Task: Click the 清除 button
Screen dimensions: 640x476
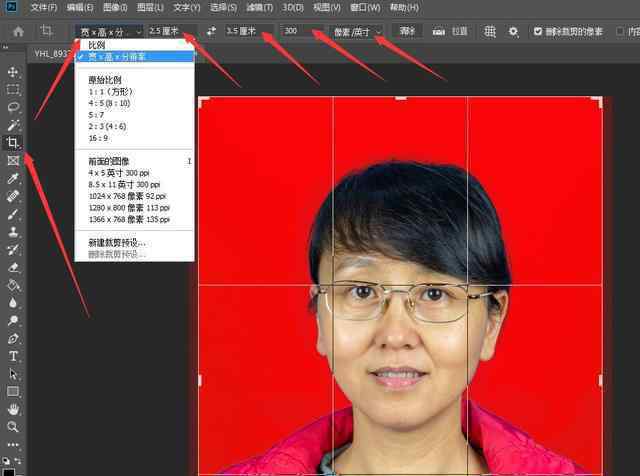Action: (407, 31)
